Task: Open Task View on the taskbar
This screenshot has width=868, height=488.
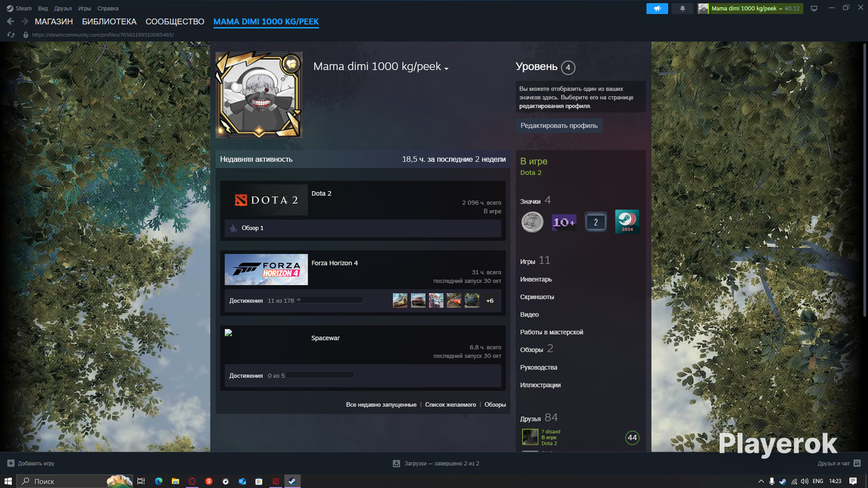Action: [141, 481]
